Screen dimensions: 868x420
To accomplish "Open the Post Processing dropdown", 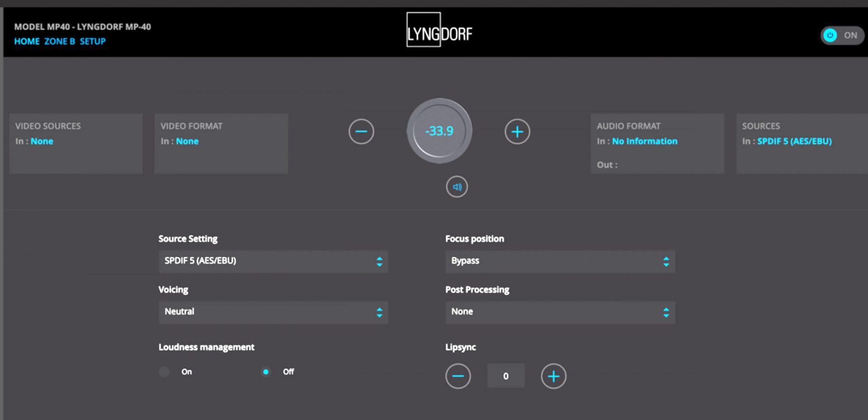I will [x=560, y=312].
